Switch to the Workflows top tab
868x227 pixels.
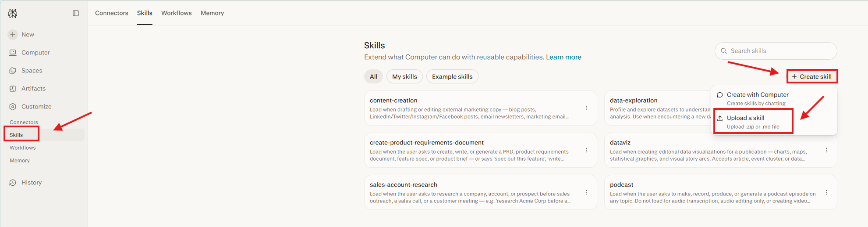coord(176,13)
